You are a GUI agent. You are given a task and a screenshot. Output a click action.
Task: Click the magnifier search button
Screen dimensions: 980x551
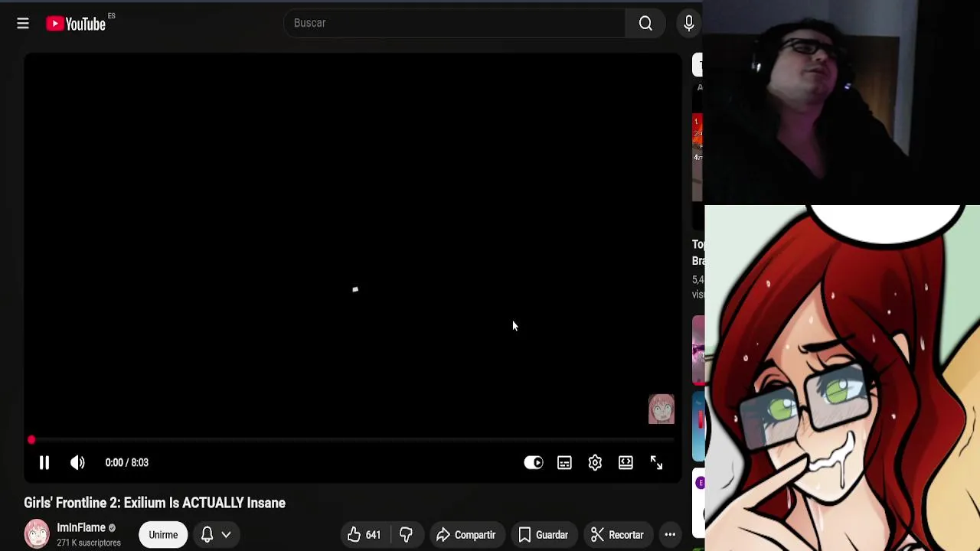[645, 23]
